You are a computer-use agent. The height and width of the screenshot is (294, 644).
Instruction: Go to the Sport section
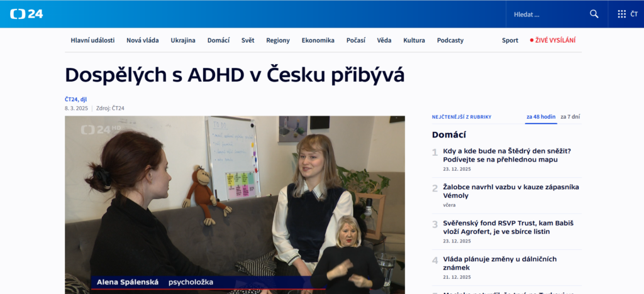(510, 40)
